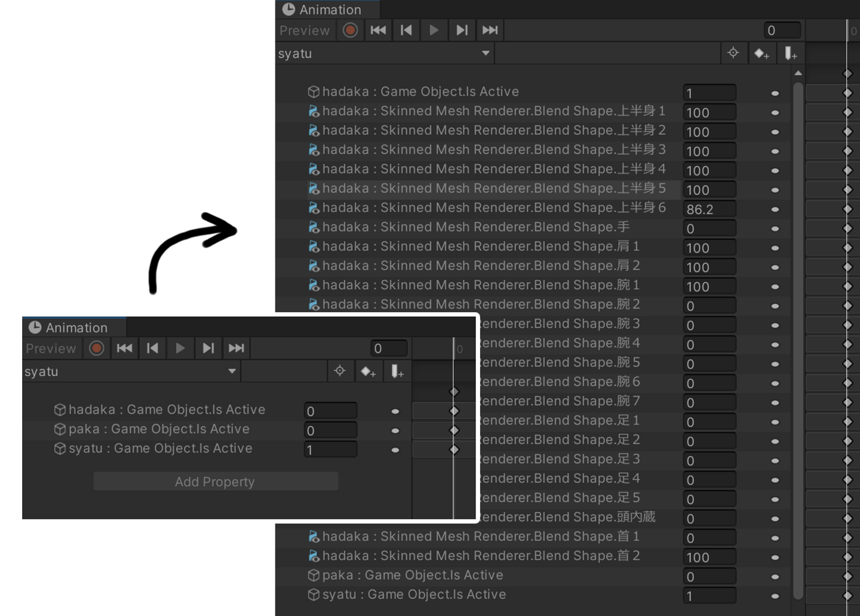The image size is (860, 616).
Task: Toggle Preview mode in the top Animation panel
Action: 305,30
